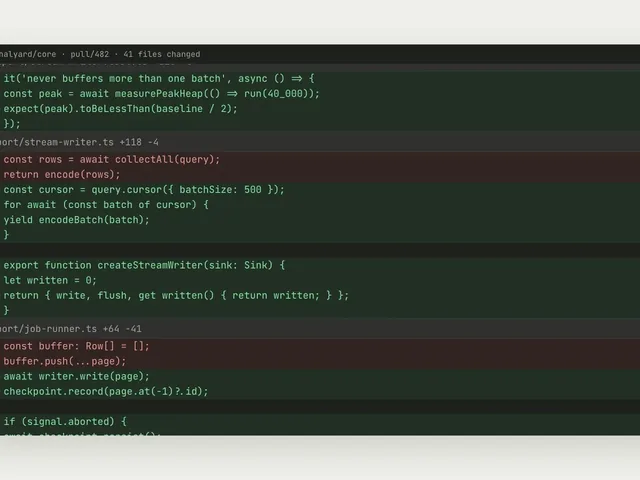Click the 'return { write, flush, get written()' line

(320, 295)
